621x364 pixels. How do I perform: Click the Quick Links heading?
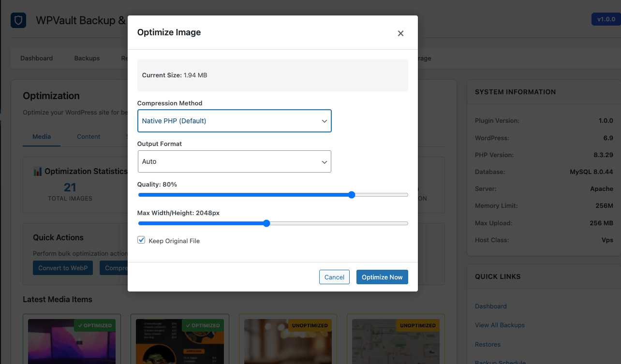(498, 277)
